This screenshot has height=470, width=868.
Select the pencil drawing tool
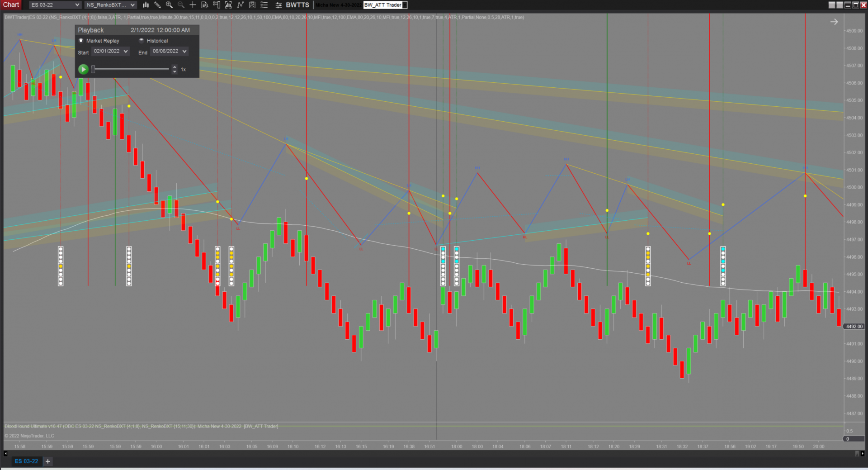pos(158,5)
